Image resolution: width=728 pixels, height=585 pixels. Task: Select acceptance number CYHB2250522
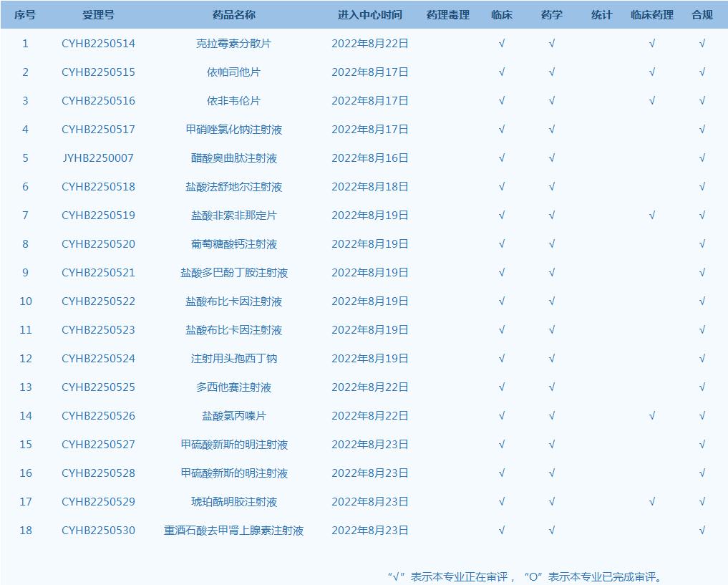[x=98, y=301]
